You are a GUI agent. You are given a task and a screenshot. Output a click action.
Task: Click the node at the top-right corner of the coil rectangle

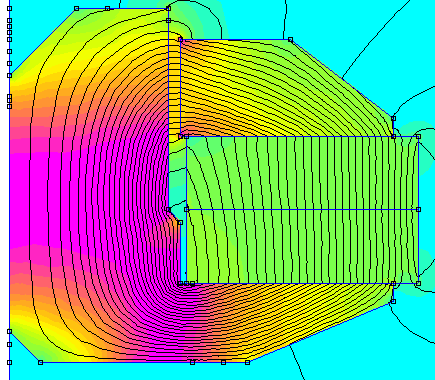[x=418, y=136]
